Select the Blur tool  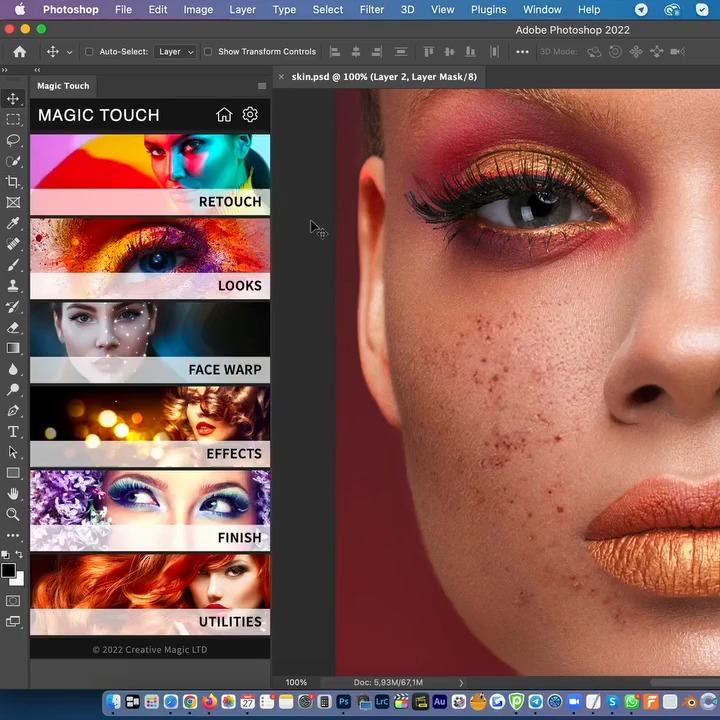coord(13,369)
